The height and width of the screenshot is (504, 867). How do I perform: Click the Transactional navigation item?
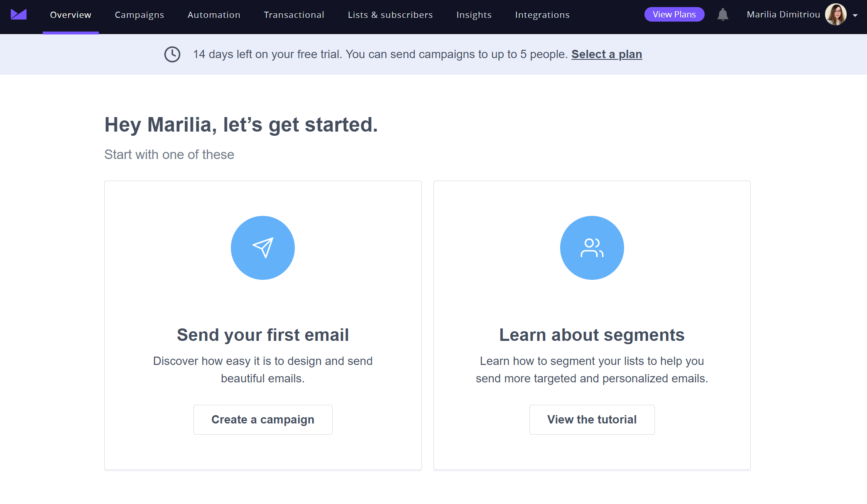pos(294,15)
